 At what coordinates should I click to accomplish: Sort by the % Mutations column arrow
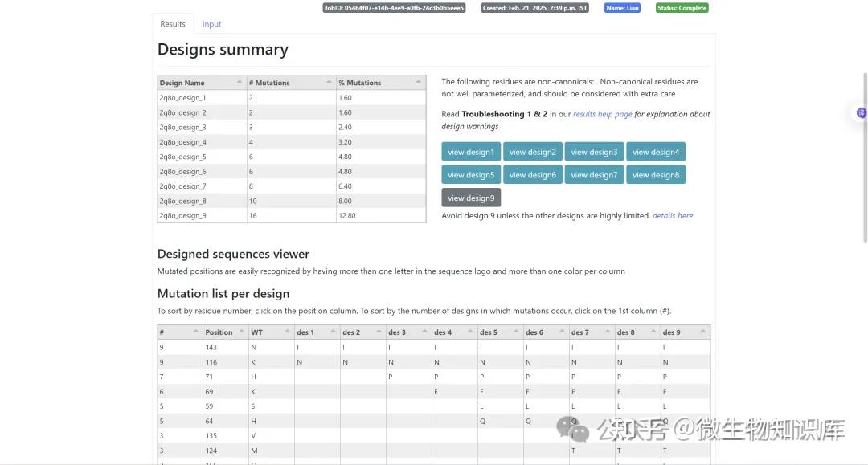click(420, 81)
